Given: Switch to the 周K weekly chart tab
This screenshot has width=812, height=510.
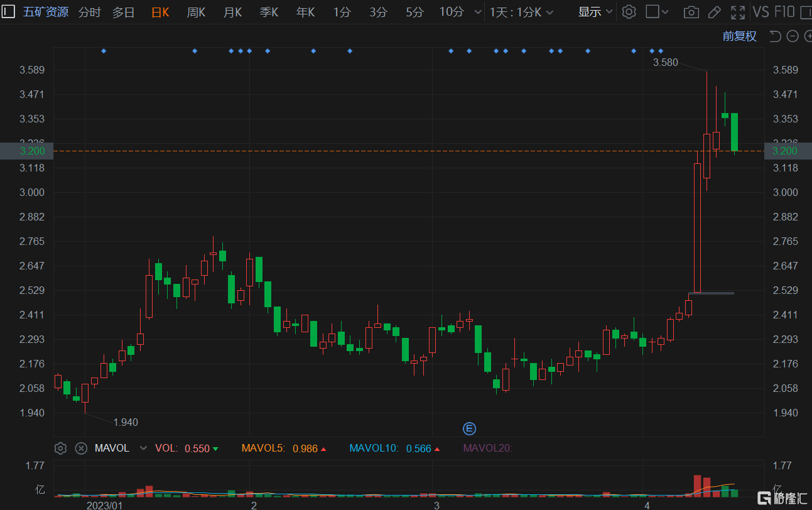Looking at the screenshot, I should point(196,11).
